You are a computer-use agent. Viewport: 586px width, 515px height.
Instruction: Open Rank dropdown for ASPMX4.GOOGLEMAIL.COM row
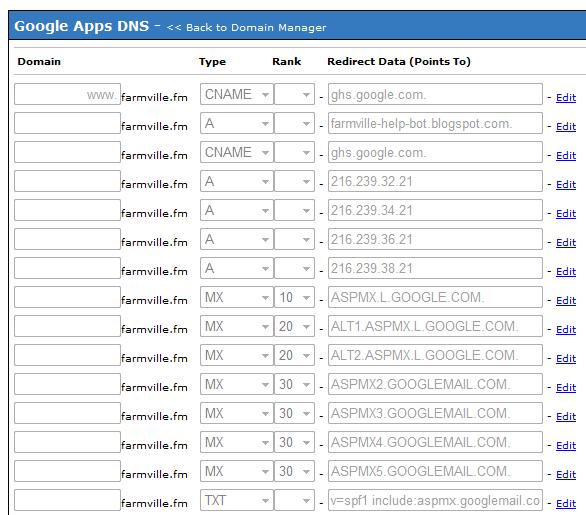(294, 442)
